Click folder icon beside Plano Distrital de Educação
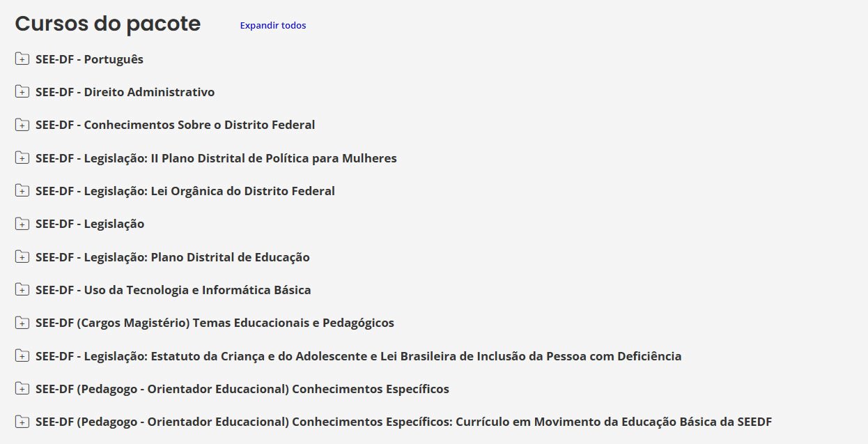Viewport: 868px width, 444px height. 22,257
